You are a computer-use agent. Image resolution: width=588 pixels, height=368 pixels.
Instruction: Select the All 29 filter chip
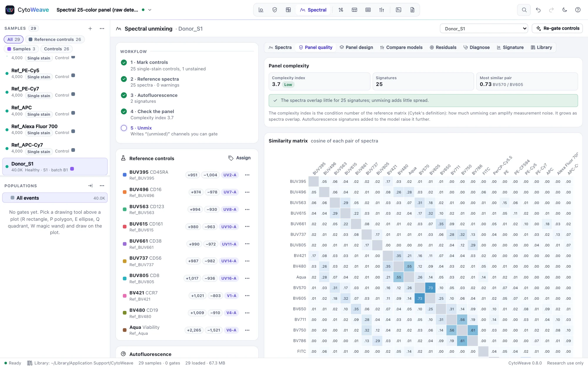[14, 39]
